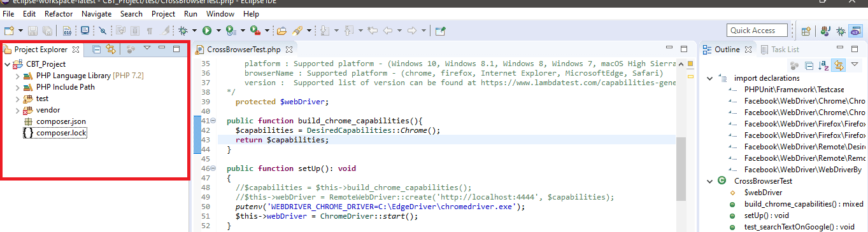The width and height of the screenshot is (868, 232).
Task: Open the Debug dropdown arrow
Action: 194,30
